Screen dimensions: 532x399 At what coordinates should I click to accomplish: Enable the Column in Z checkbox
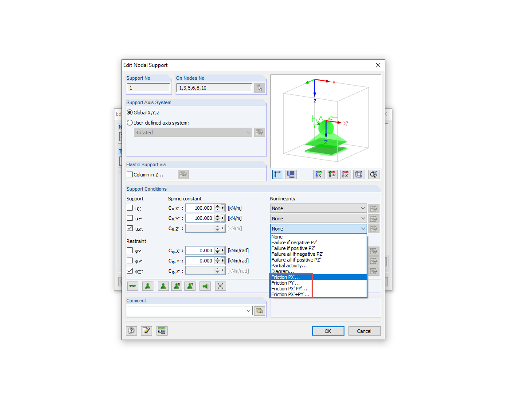pyautogui.click(x=130, y=175)
